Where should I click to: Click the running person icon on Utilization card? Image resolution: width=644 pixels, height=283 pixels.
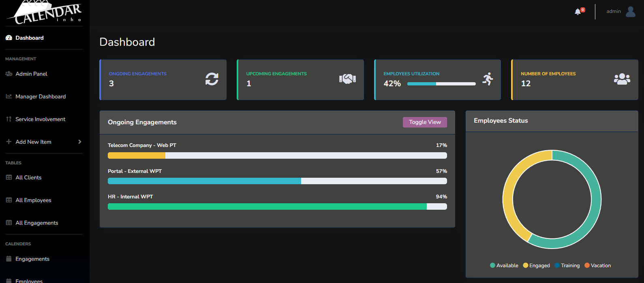488,79
